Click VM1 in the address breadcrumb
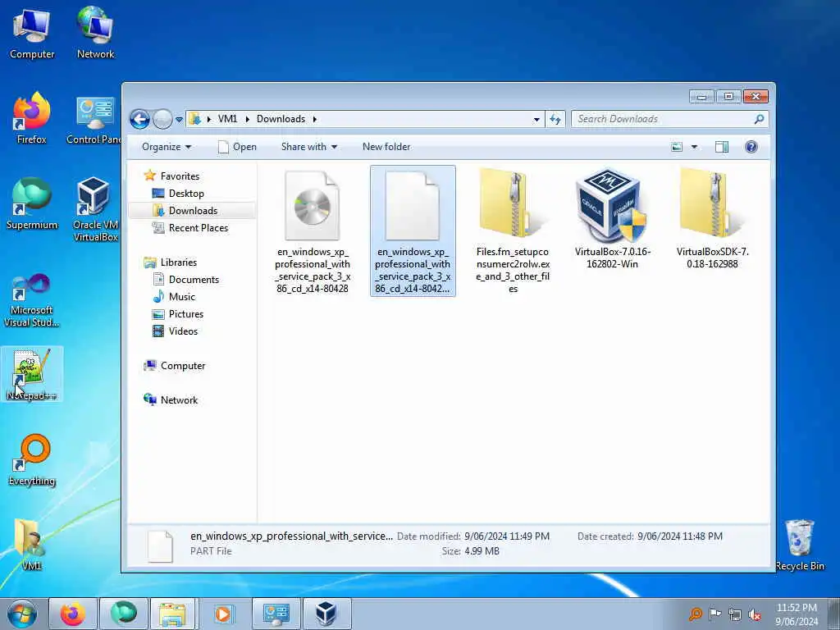 click(227, 119)
